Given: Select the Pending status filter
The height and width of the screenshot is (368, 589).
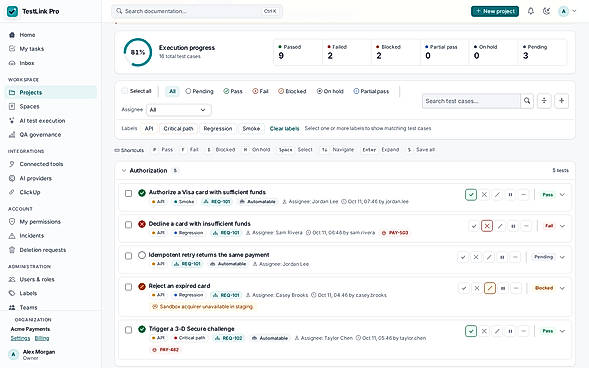Looking at the screenshot, I should pos(199,91).
